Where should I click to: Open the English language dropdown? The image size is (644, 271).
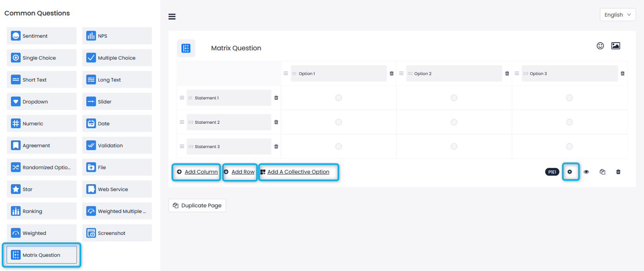[x=618, y=15]
